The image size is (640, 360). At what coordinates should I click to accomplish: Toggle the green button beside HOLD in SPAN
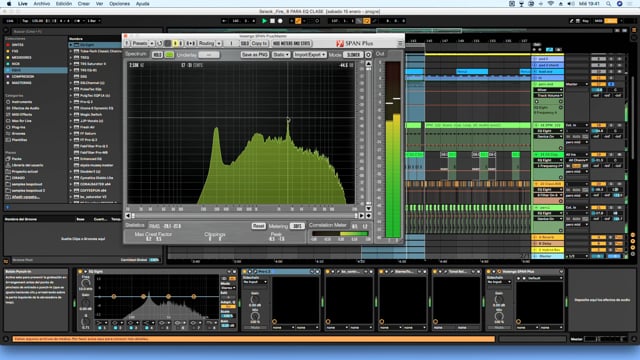coord(169,55)
